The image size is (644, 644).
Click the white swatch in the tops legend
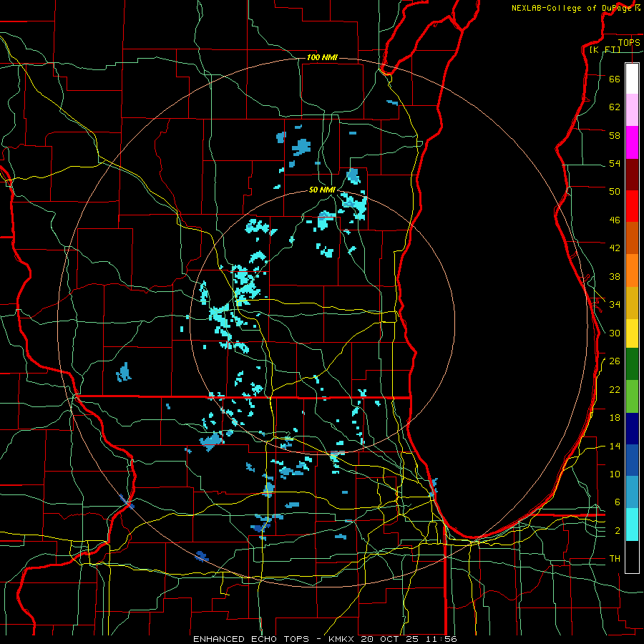tap(632, 79)
